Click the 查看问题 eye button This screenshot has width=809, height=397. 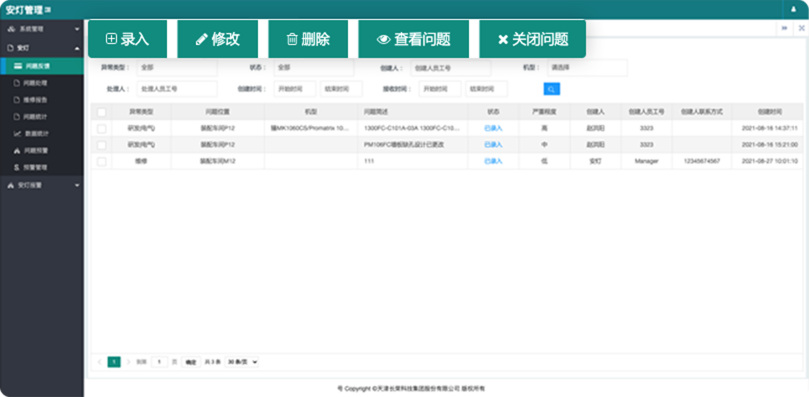414,39
